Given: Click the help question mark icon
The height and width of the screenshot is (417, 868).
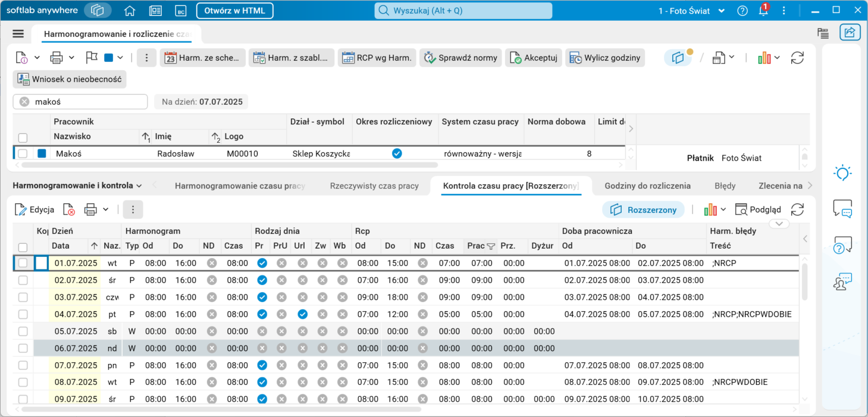Looking at the screenshot, I should coord(742,11).
